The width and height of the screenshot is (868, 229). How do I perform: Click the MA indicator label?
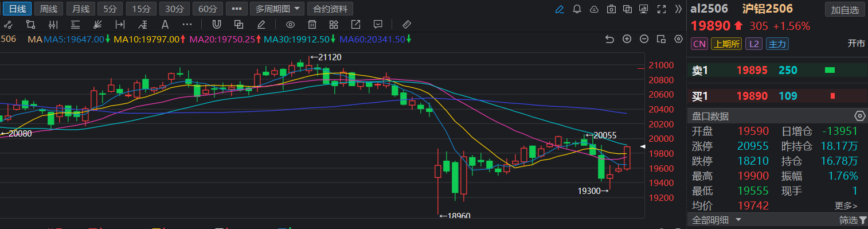point(35,39)
